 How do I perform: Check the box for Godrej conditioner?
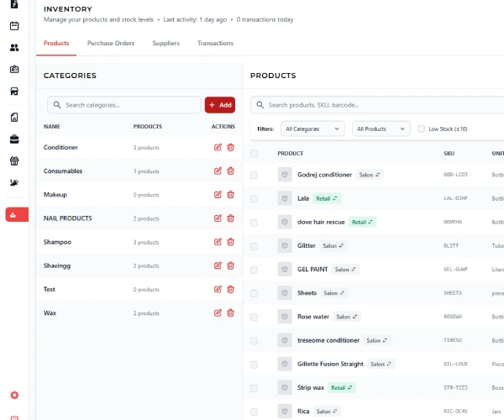pos(255,175)
